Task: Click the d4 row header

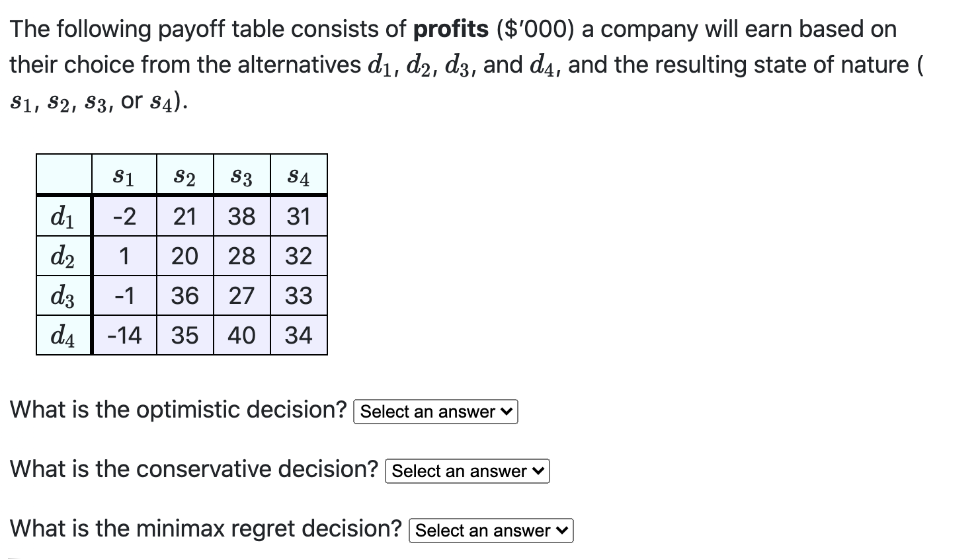Action: pos(63,335)
